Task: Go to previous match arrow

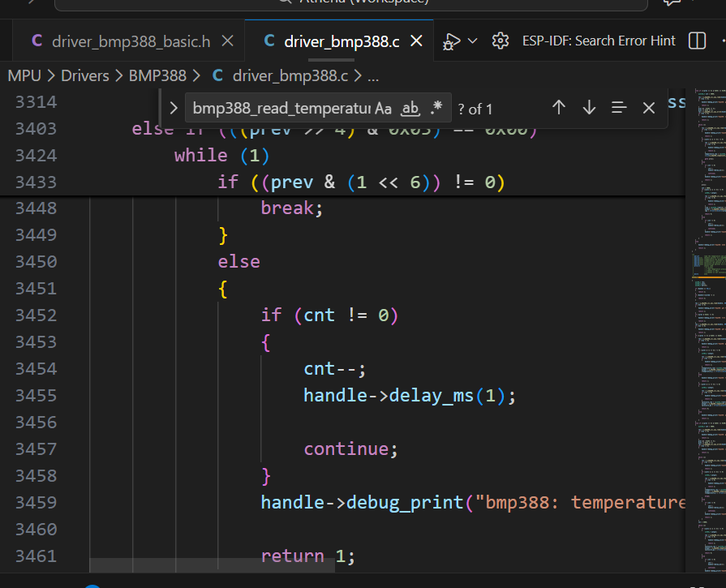Action: point(558,108)
